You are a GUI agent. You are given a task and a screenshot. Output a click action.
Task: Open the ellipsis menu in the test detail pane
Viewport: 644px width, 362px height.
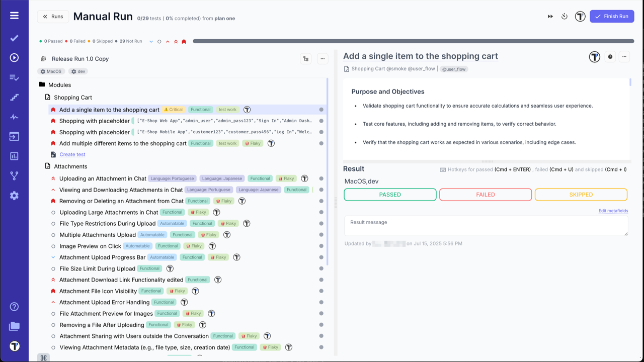pos(624,57)
